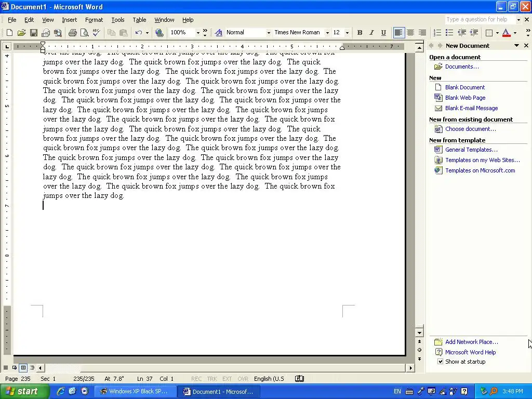The image size is (532, 399).
Task: Run Spelling and Grammar check icon
Action: pyautogui.click(x=96, y=33)
